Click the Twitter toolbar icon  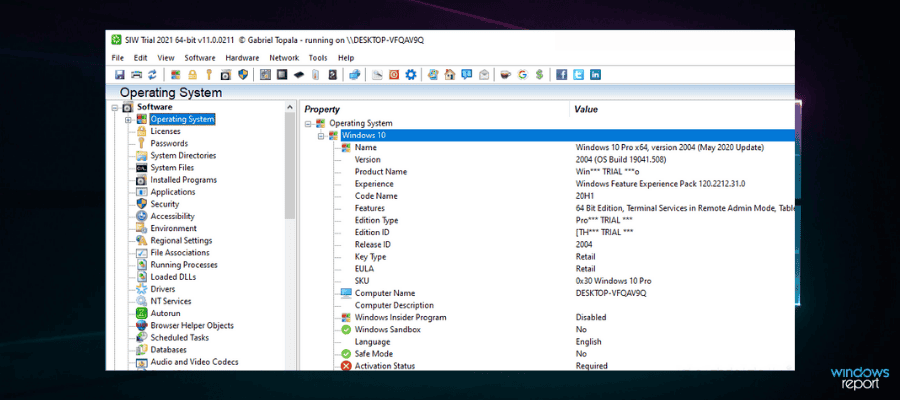579,75
